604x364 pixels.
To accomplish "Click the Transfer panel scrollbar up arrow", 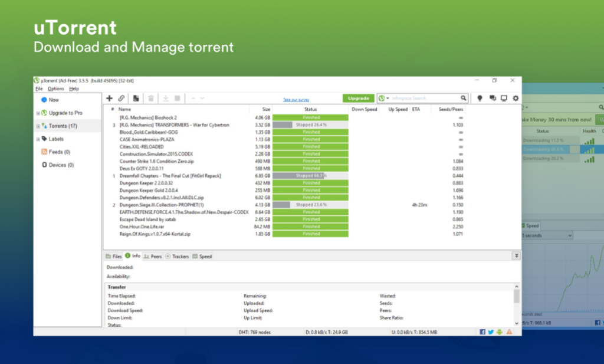I will pos(517,287).
